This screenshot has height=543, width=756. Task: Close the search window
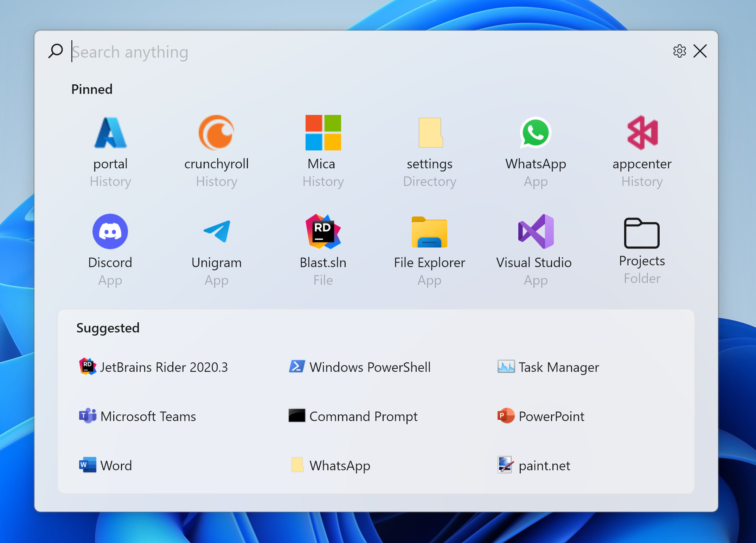click(700, 51)
